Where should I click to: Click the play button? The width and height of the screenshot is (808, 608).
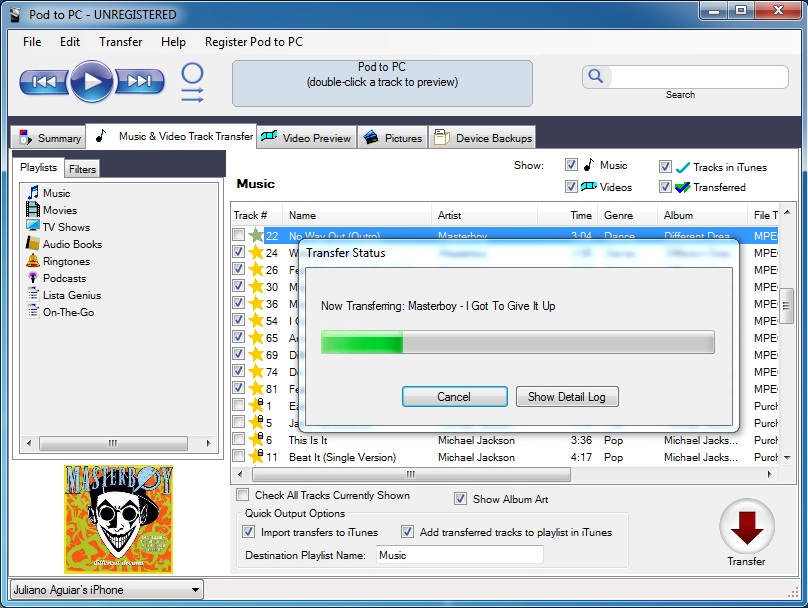pos(92,81)
